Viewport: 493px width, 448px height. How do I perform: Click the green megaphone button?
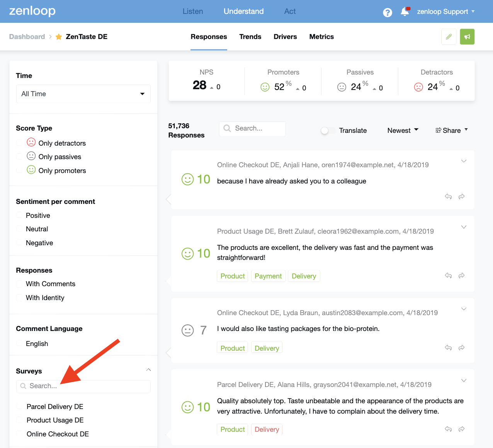point(467,37)
